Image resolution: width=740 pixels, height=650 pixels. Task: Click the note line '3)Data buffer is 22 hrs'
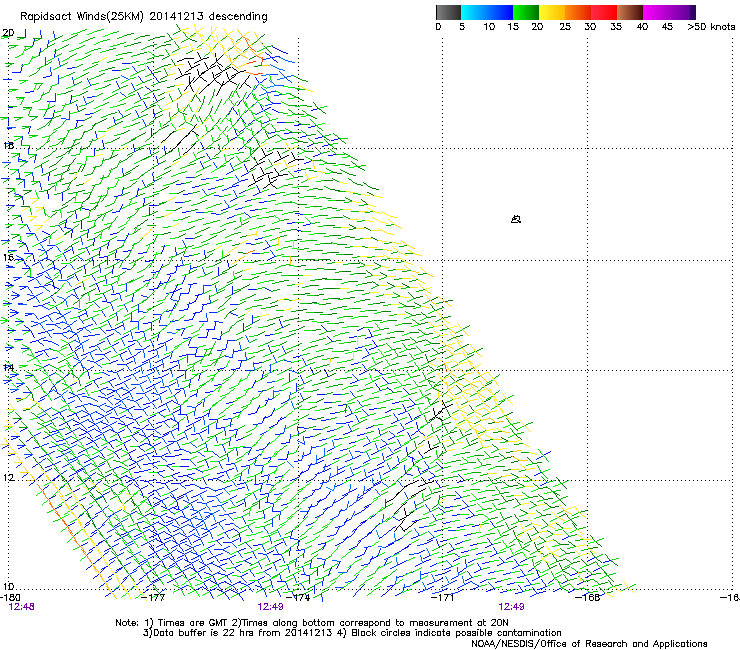pos(352,633)
